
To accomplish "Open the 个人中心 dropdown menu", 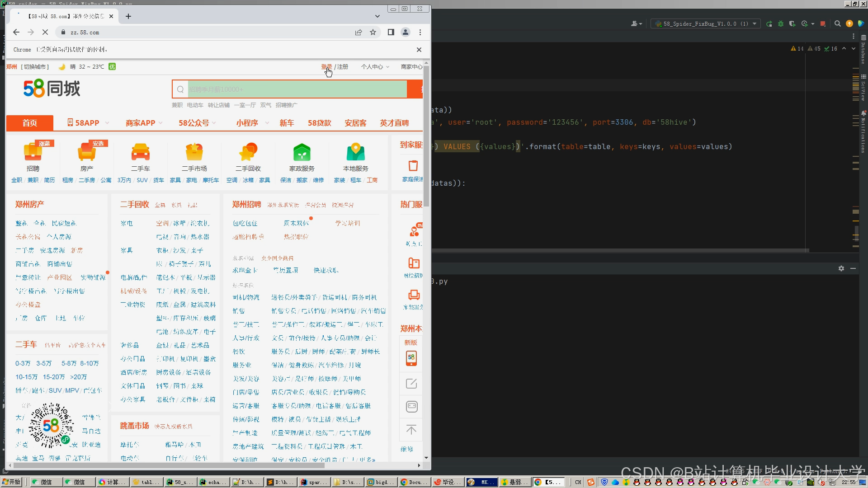I will pyautogui.click(x=375, y=67).
